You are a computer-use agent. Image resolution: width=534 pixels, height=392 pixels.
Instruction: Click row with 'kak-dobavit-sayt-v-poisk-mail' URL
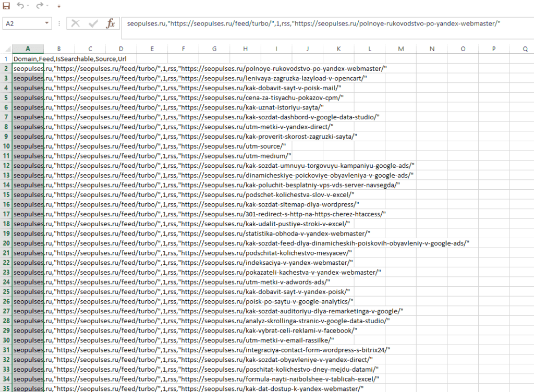click(177, 88)
